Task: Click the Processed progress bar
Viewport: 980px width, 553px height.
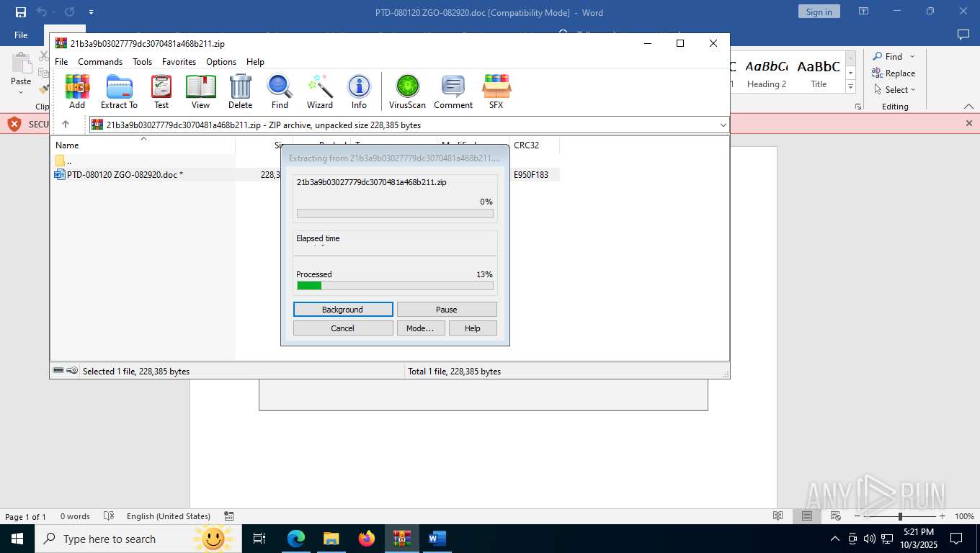Action: point(395,286)
